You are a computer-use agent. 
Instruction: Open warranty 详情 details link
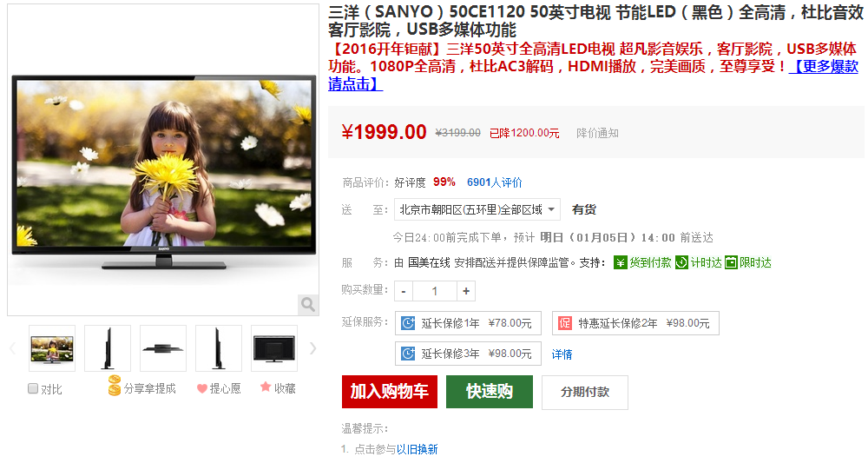coord(562,354)
